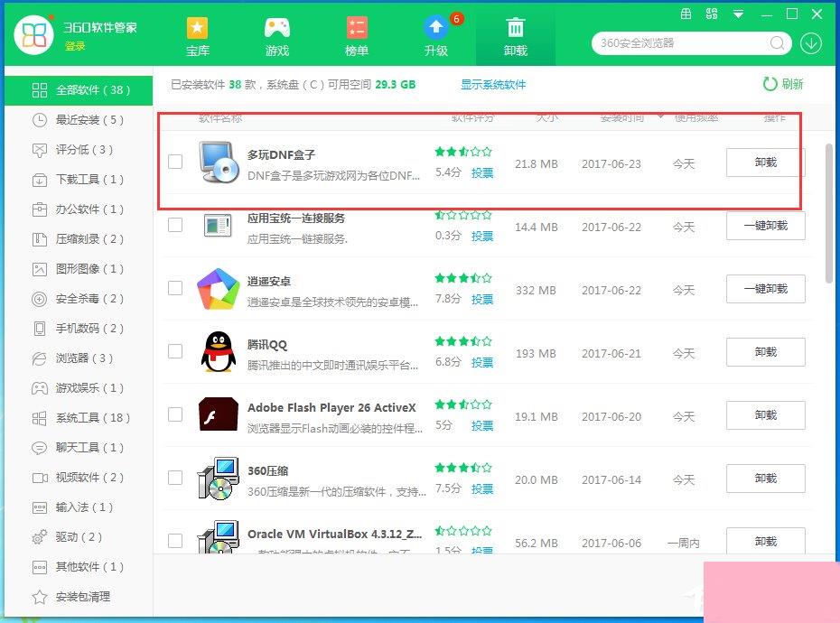The height and width of the screenshot is (623, 840).
Task: Click the Adobe Flash Player icon
Action: 218,414
